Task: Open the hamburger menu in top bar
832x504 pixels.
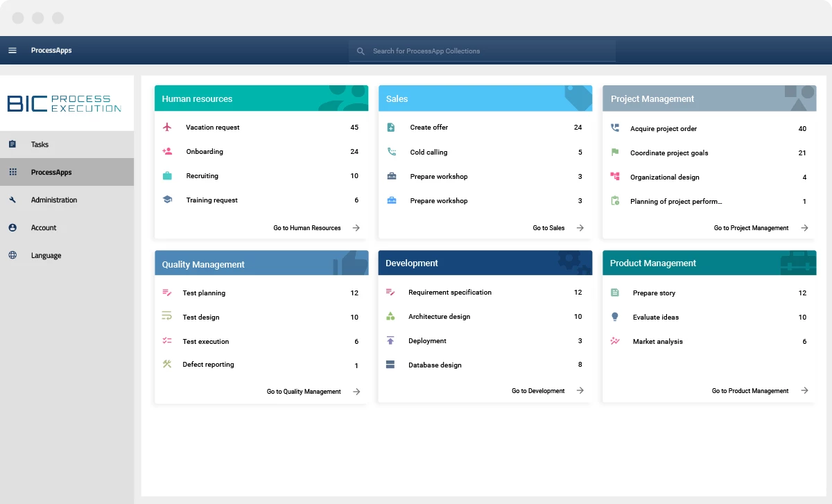Action: click(12, 51)
